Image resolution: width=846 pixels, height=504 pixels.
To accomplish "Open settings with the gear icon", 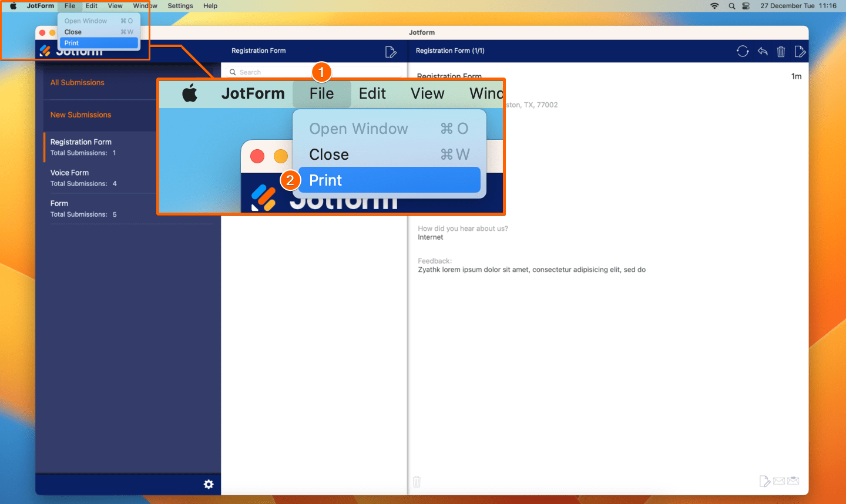I will click(209, 484).
